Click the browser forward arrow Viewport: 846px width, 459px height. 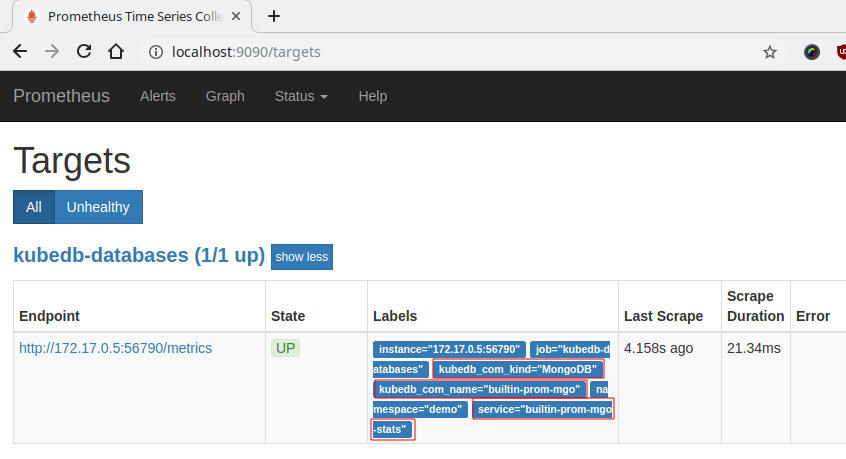(52, 51)
